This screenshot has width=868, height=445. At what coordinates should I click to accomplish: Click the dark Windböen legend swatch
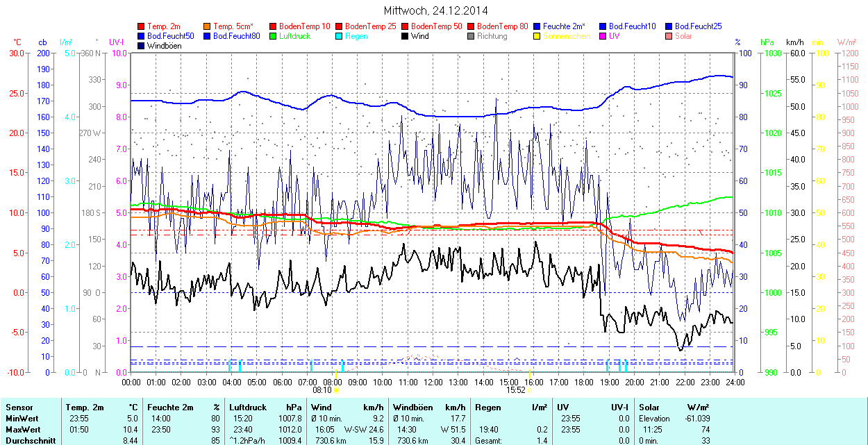tap(142, 46)
